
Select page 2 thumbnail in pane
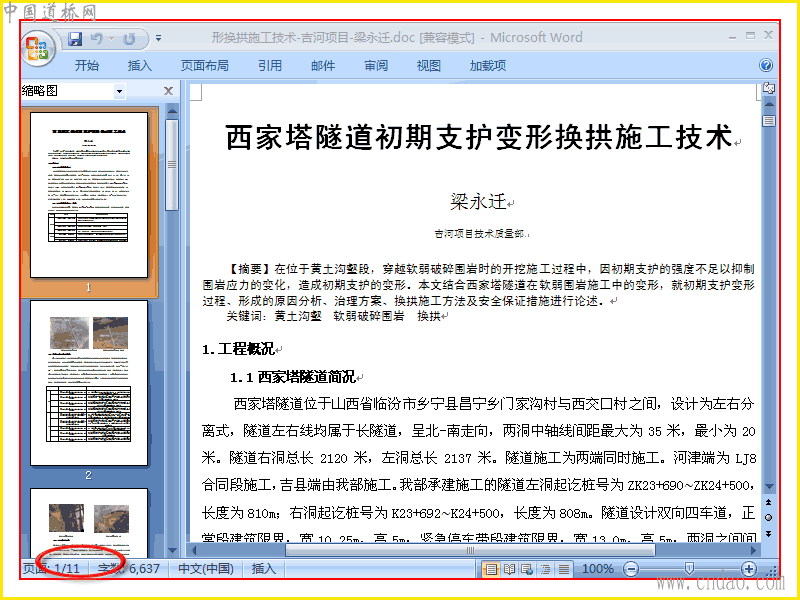pos(89,383)
